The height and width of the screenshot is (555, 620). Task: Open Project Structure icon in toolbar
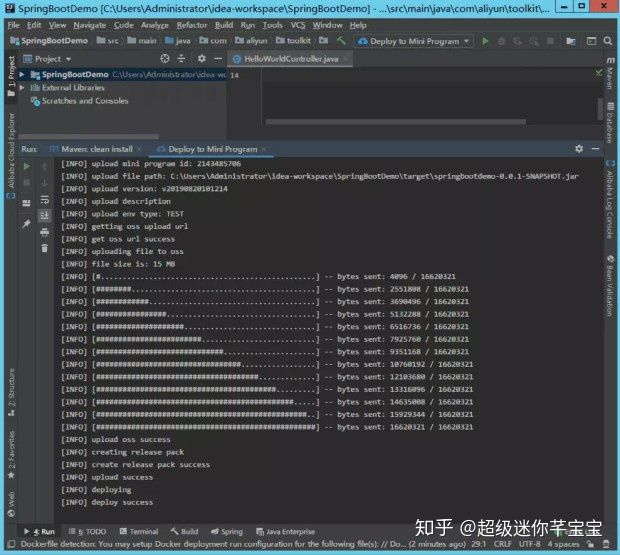pyautogui.click(x=571, y=41)
